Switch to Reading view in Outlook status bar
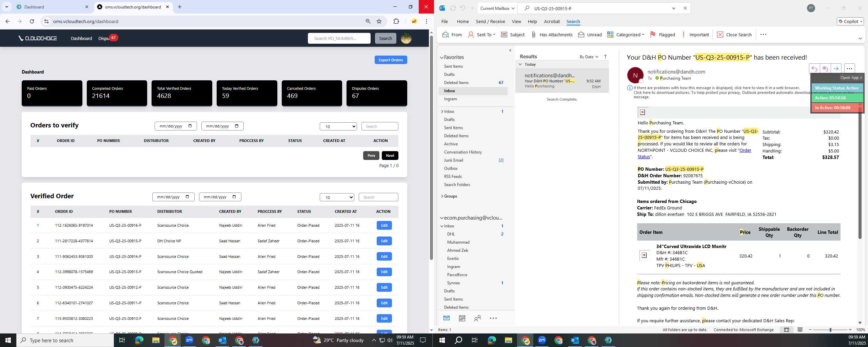The height and width of the screenshot is (347, 868). (800, 330)
